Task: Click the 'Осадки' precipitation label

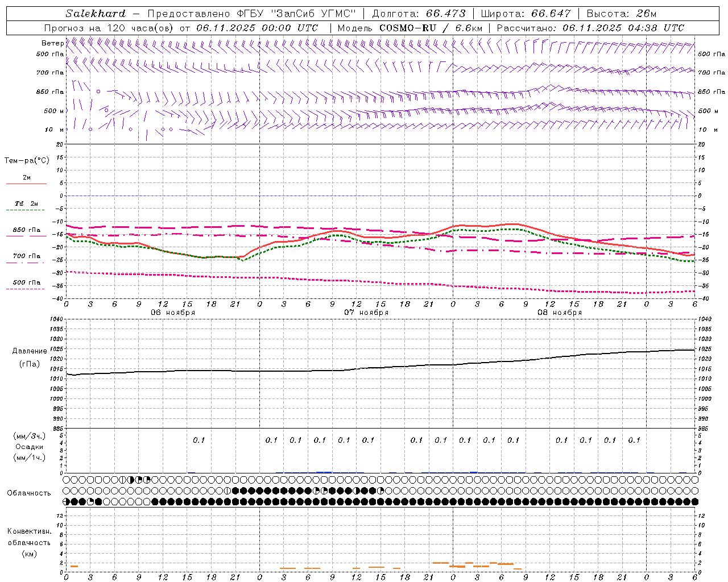Action: point(30,447)
